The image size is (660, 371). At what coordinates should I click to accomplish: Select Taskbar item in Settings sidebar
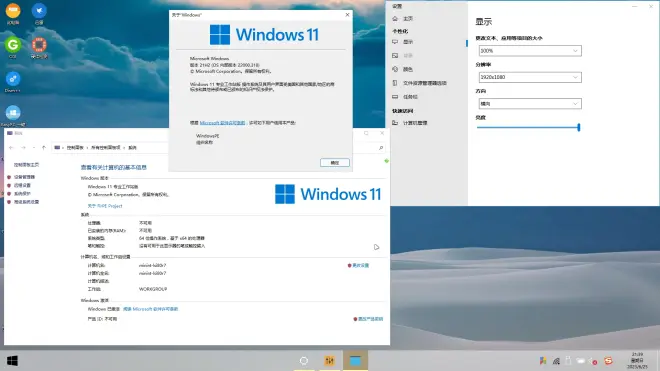click(405, 97)
